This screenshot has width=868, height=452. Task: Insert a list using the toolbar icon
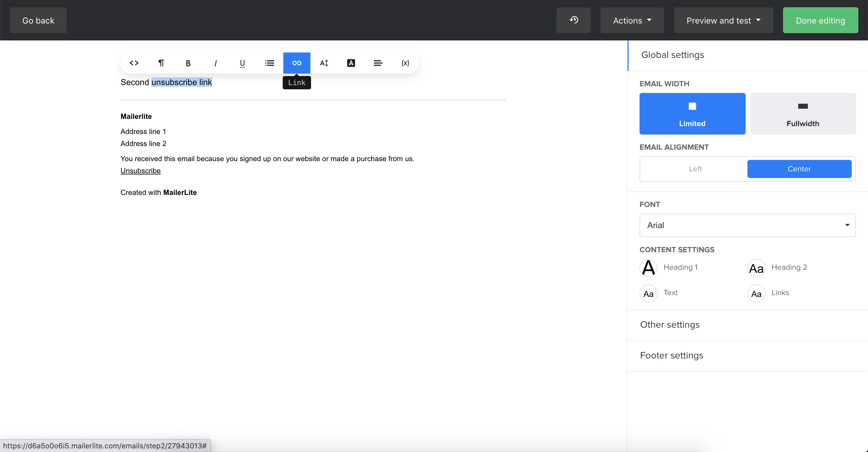tap(269, 63)
